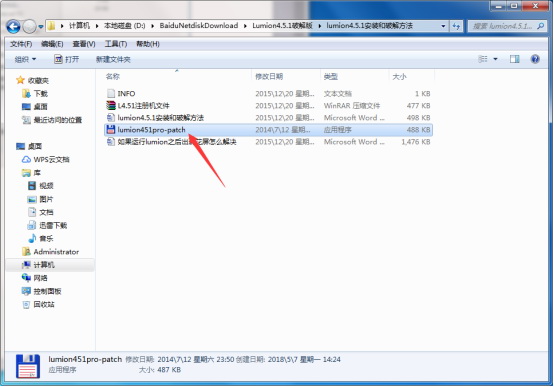Open 控制面板 in navigation pane
Image resolution: width=554 pixels, height=387 pixels.
point(47,292)
